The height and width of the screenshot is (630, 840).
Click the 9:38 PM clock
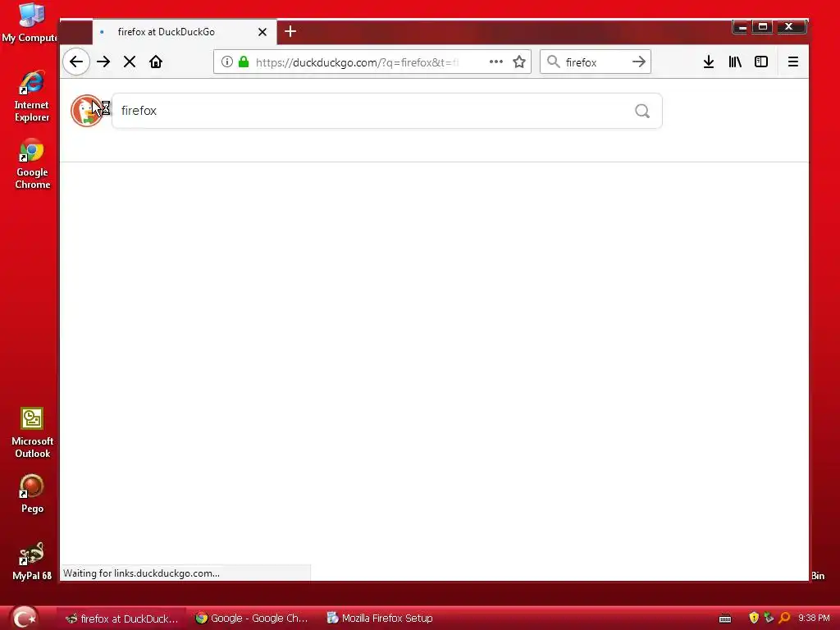(814, 618)
